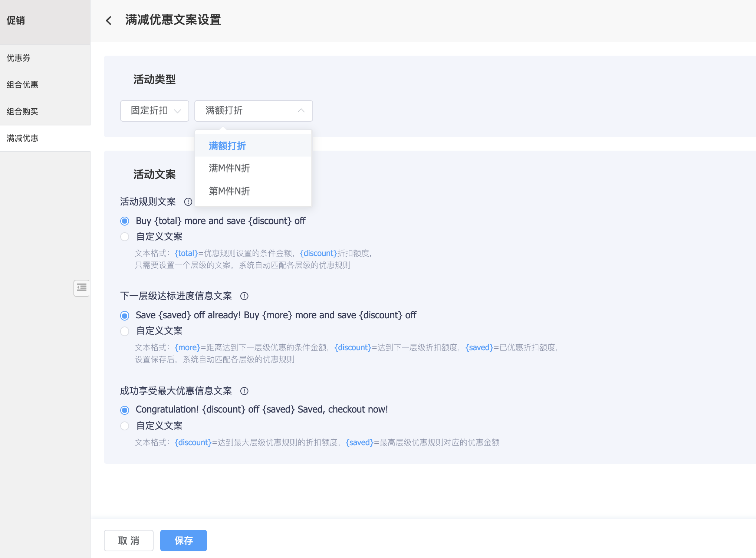Click the sidebar collapse icon
Screen dimensions: 756x558
[82, 288]
